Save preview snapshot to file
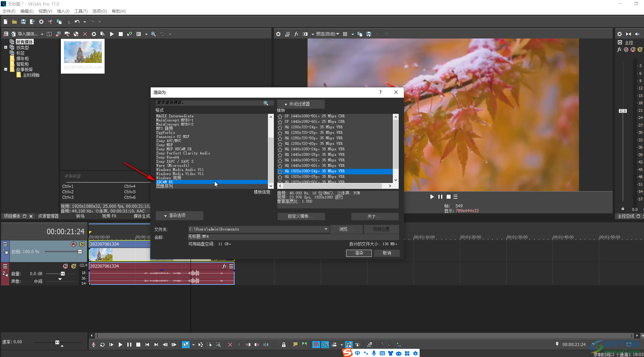Image resolution: width=644 pixels, height=357 pixels. [369, 34]
